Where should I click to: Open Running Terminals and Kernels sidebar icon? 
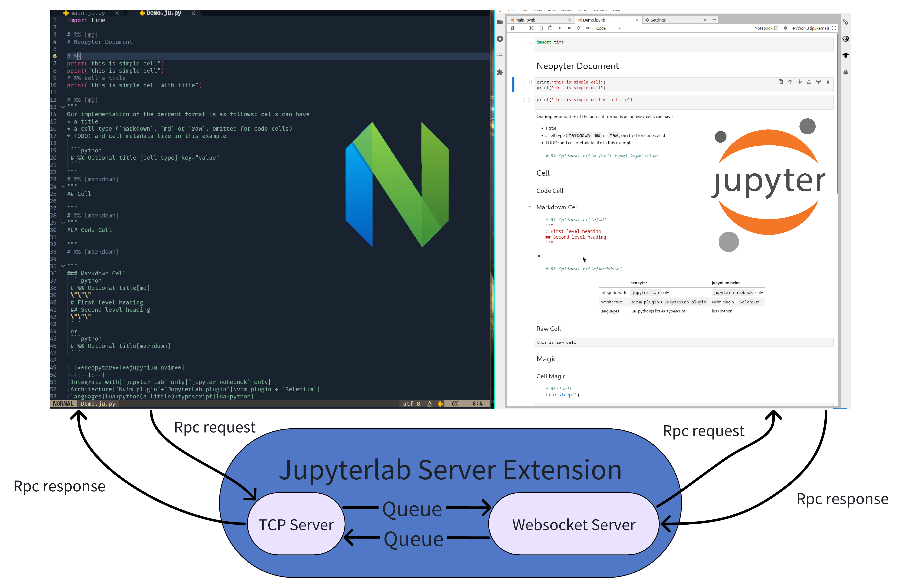point(500,39)
